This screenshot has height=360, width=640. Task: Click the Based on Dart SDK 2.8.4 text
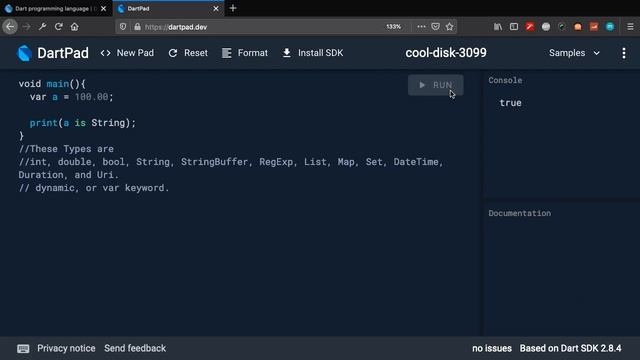click(x=570, y=349)
